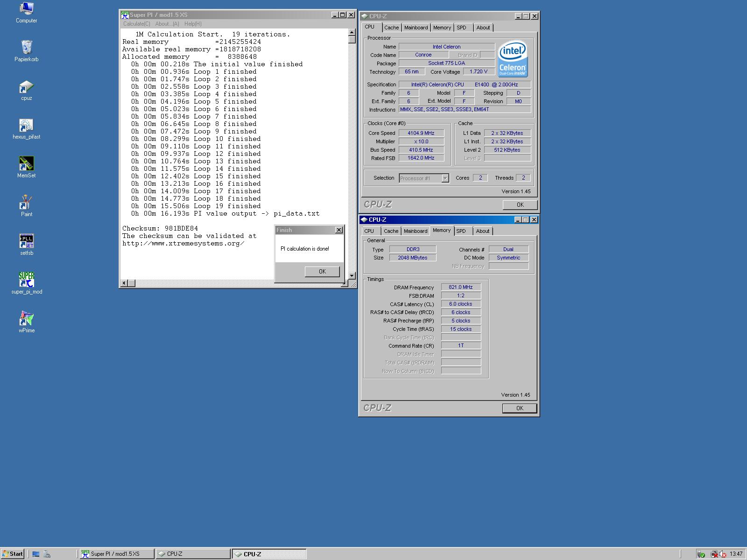
Task: Switch to first CPU-Z taskbar button
Action: pyautogui.click(x=193, y=554)
